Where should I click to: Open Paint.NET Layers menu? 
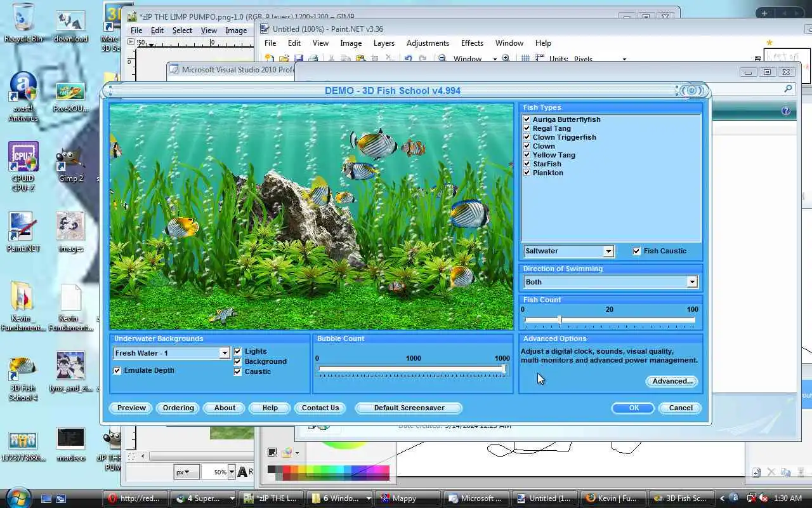[x=384, y=43]
